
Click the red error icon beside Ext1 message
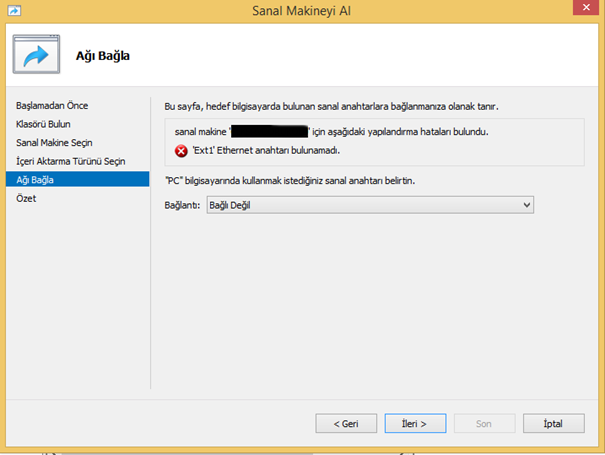[x=181, y=151]
